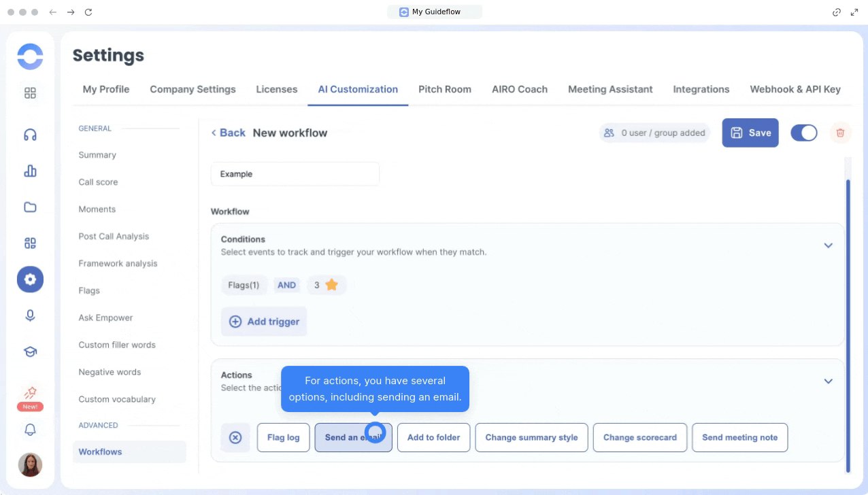Collapse the Actions section chevron

coord(828,381)
